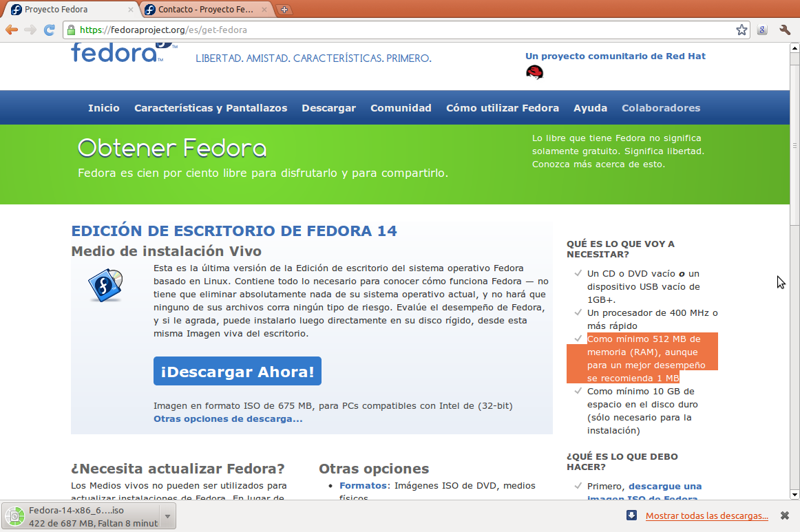Open the Comunidad menu item
800x532 pixels.
coord(401,107)
